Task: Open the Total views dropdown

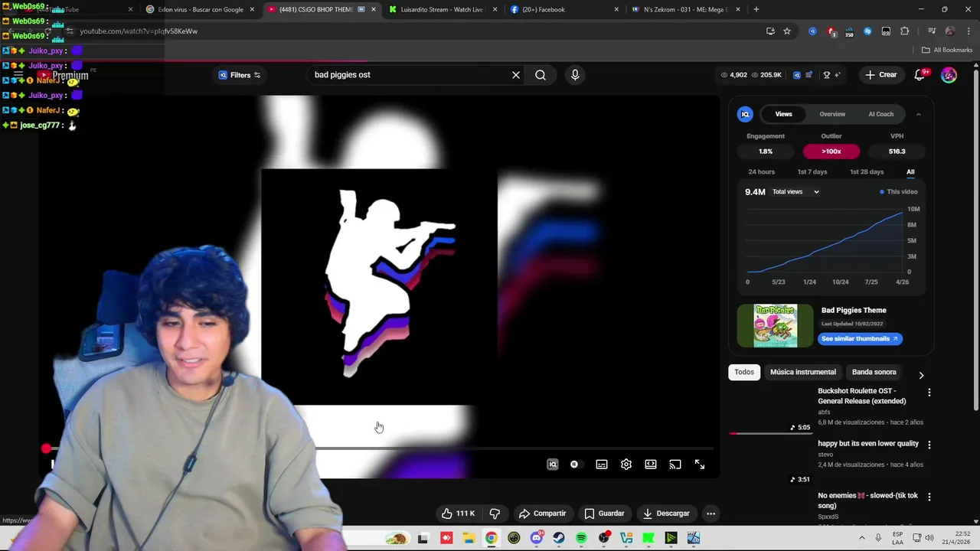Action: [795, 192]
